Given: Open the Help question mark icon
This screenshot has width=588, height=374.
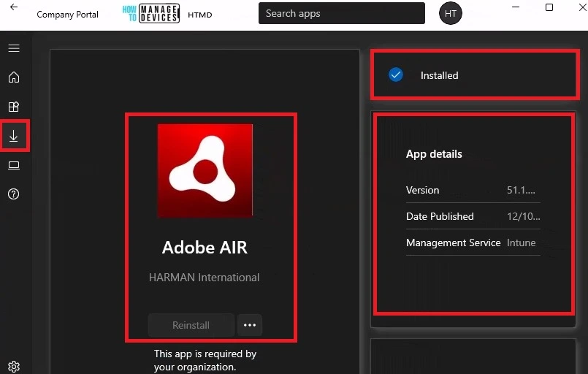Looking at the screenshot, I should point(14,194).
